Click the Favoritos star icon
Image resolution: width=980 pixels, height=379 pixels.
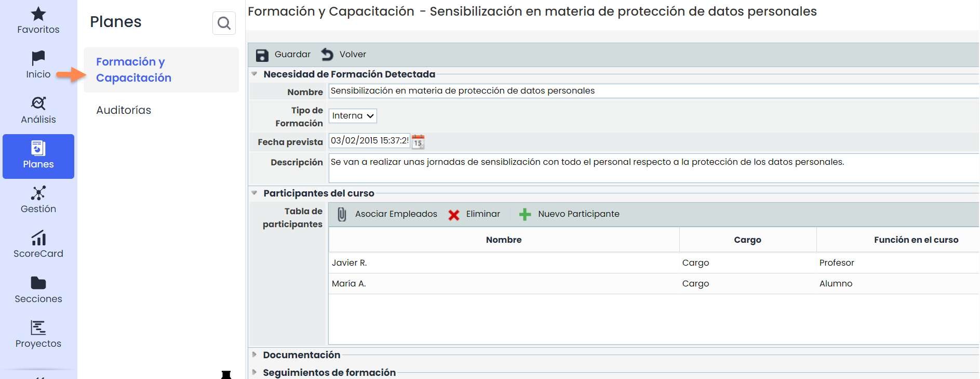[38, 15]
